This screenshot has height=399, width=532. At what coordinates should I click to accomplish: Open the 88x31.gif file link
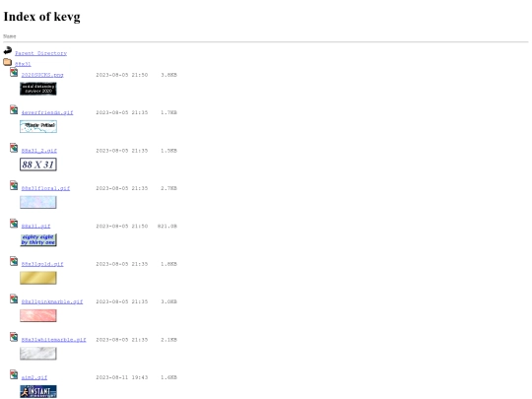pyautogui.click(x=35, y=227)
